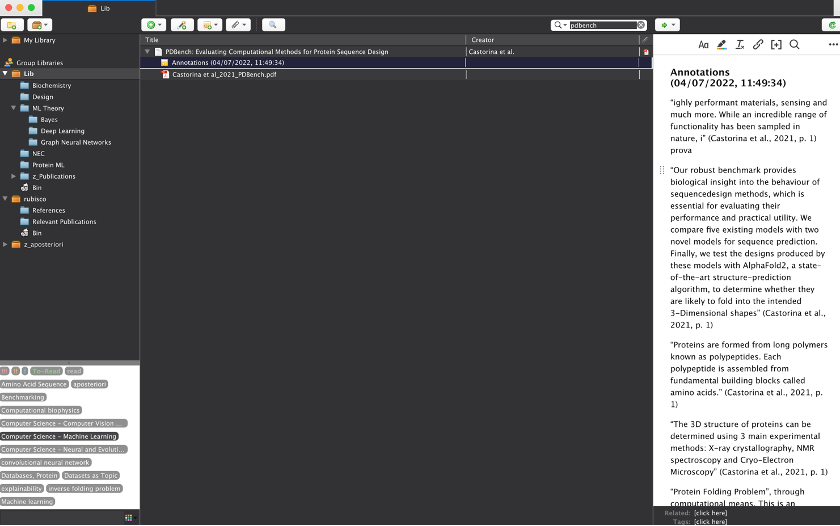The width and height of the screenshot is (840, 526).
Task: Toggle the Computational biophysics tag filter
Action: pyautogui.click(x=41, y=411)
